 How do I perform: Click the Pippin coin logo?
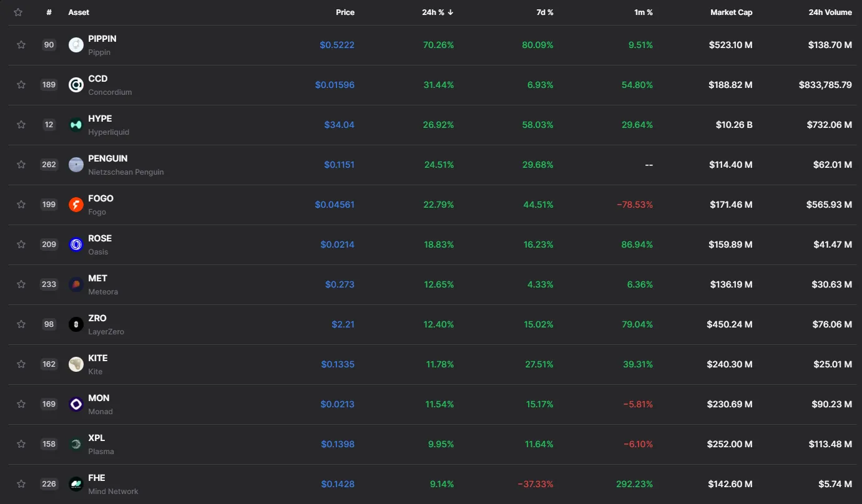coord(76,44)
